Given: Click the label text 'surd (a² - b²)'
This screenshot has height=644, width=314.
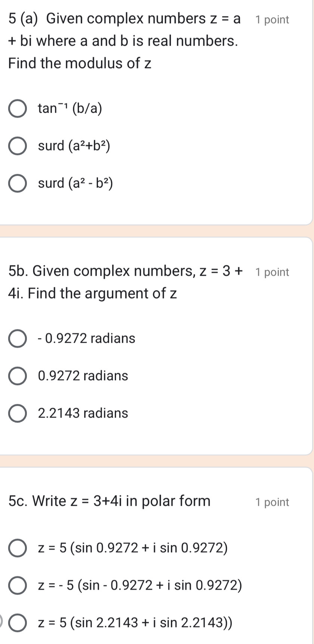Looking at the screenshot, I should [76, 183].
